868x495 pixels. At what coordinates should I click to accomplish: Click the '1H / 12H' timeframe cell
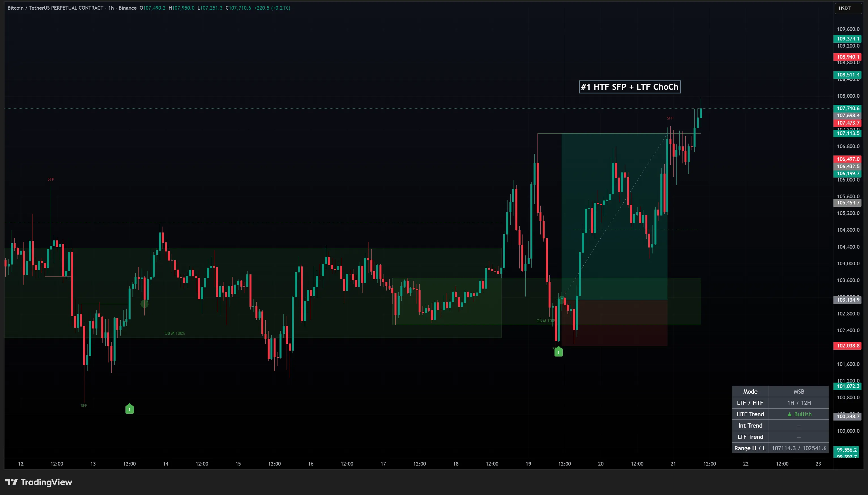(799, 403)
